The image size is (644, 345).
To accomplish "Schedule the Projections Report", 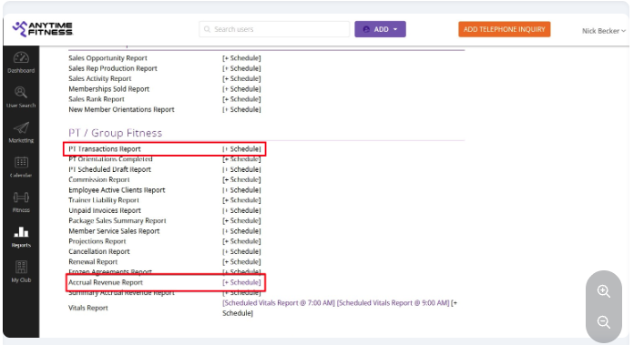I will (241, 241).
